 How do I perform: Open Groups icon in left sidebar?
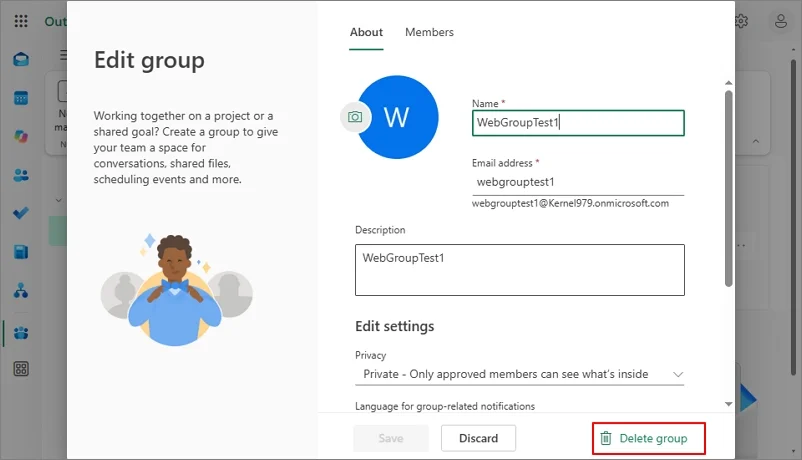[x=21, y=333]
